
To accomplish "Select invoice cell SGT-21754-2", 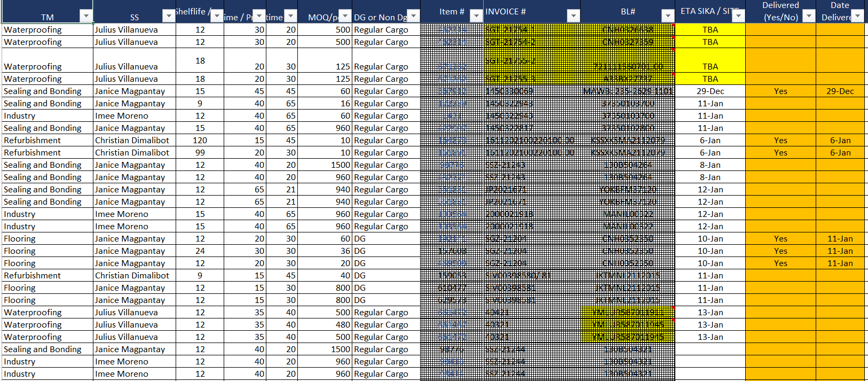I will (x=532, y=42).
